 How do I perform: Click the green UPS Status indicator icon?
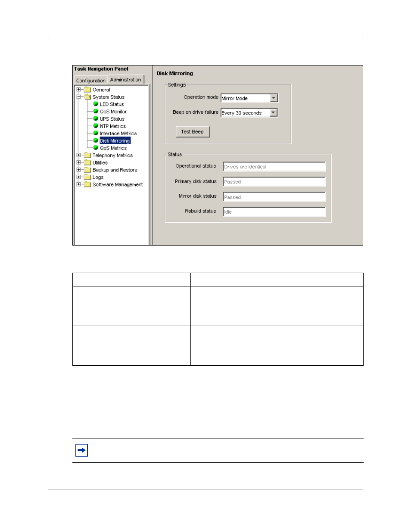click(x=96, y=118)
